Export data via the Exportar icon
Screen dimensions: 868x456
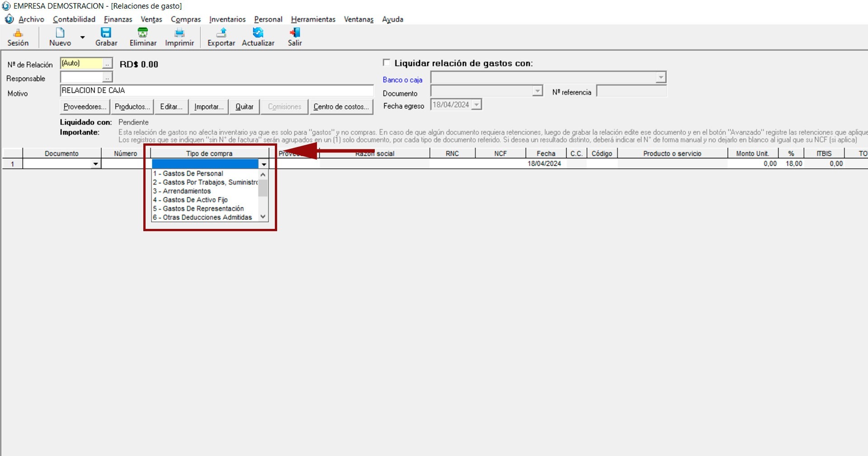tap(221, 37)
